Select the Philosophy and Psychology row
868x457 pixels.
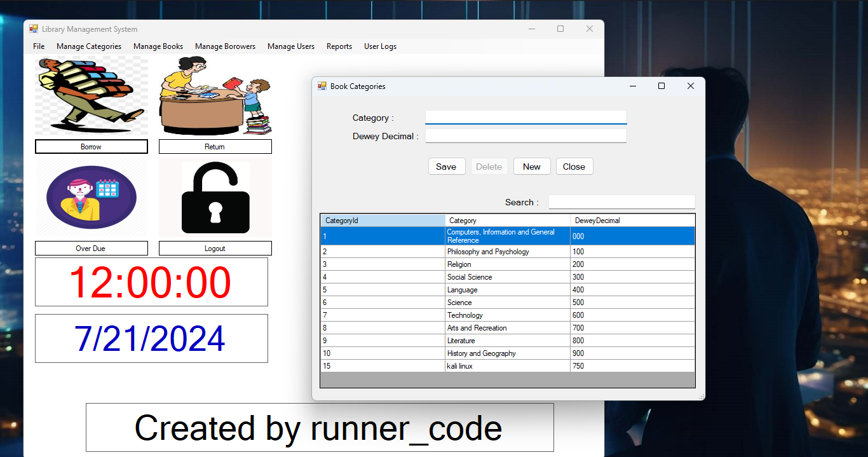pyautogui.click(x=487, y=252)
